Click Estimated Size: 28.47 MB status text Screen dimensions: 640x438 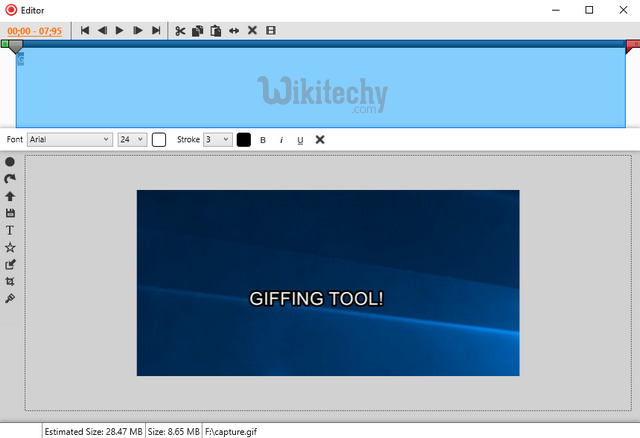(x=93, y=431)
